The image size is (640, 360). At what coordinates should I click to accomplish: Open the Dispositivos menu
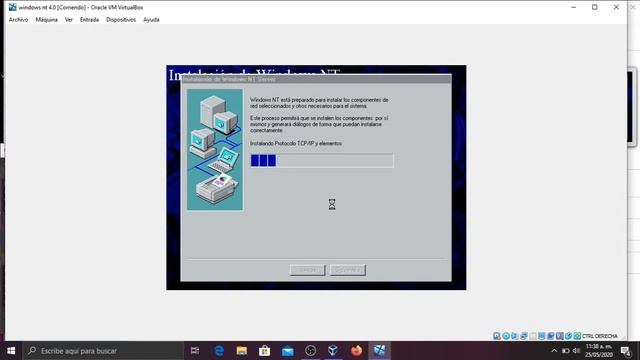coord(121,20)
